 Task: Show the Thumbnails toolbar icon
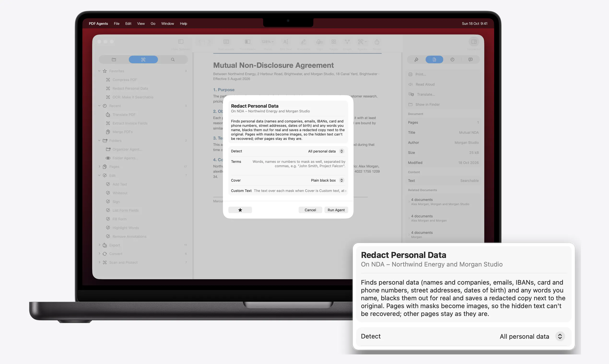point(247,42)
